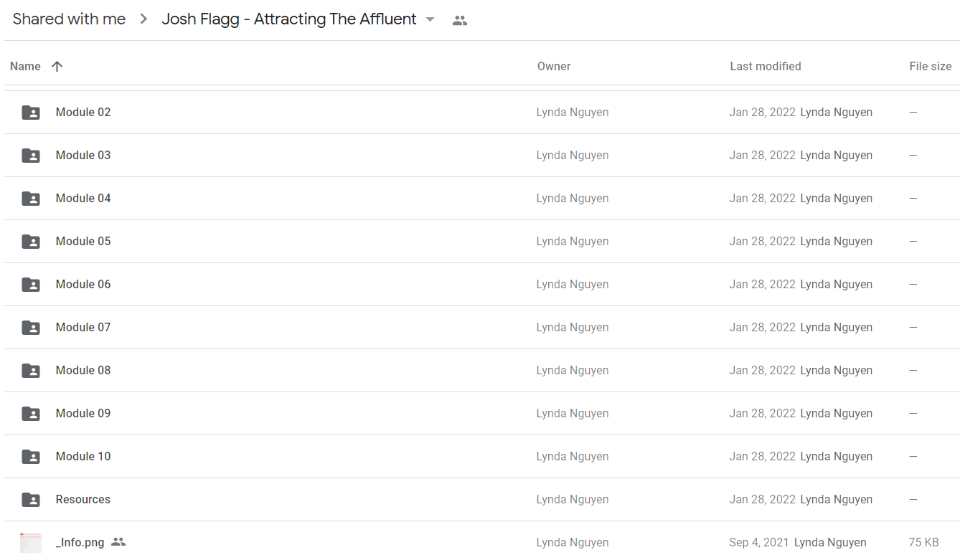Click the shared icon next to _Info.png

[118, 542]
